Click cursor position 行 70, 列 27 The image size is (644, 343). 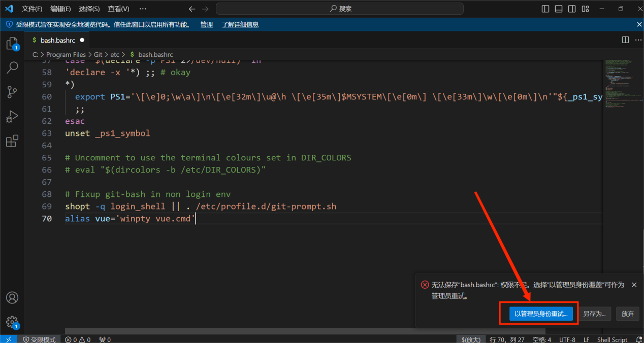pyautogui.click(x=507, y=339)
